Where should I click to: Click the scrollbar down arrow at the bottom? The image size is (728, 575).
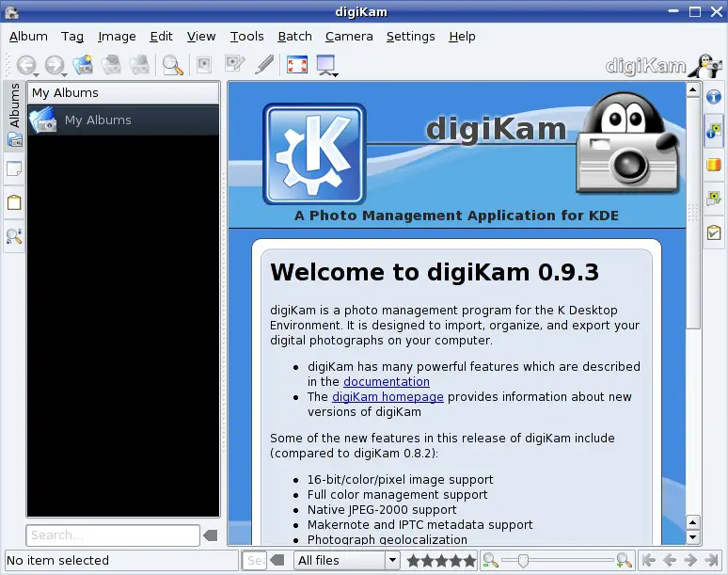click(692, 538)
